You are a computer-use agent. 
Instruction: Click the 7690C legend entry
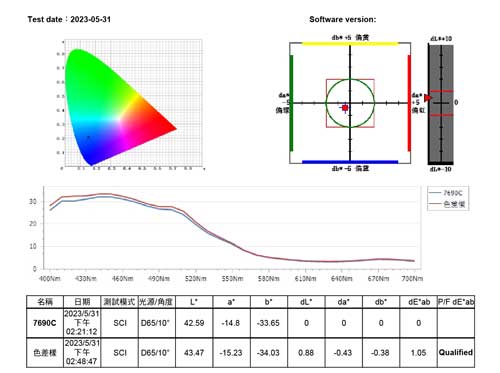point(446,193)
